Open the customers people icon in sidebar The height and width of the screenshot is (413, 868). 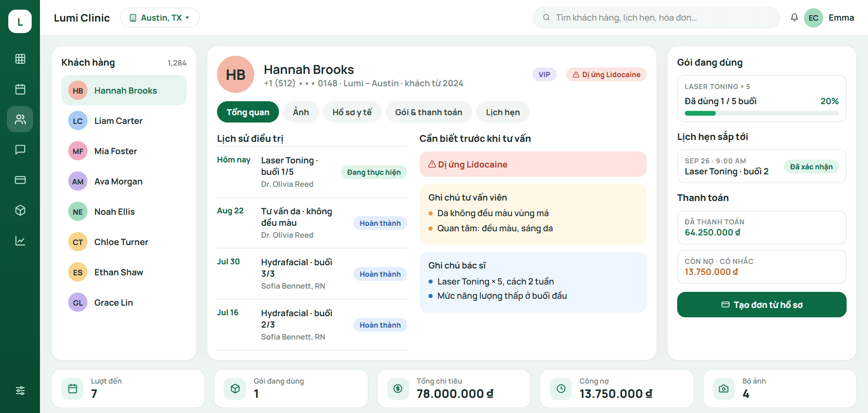click(x=20, y=119)
